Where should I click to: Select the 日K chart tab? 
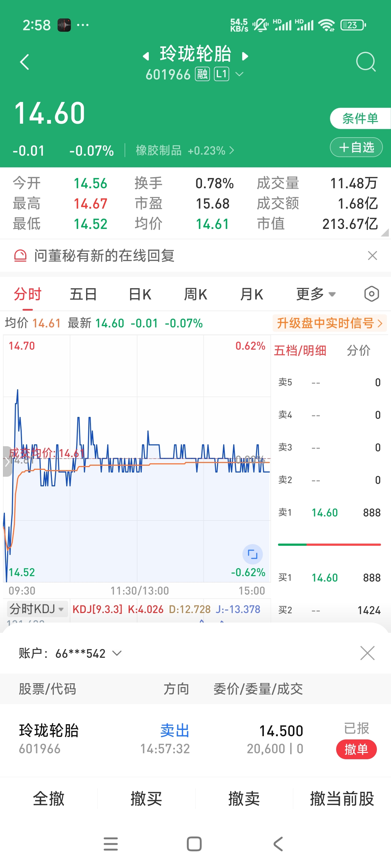(140, 294)
